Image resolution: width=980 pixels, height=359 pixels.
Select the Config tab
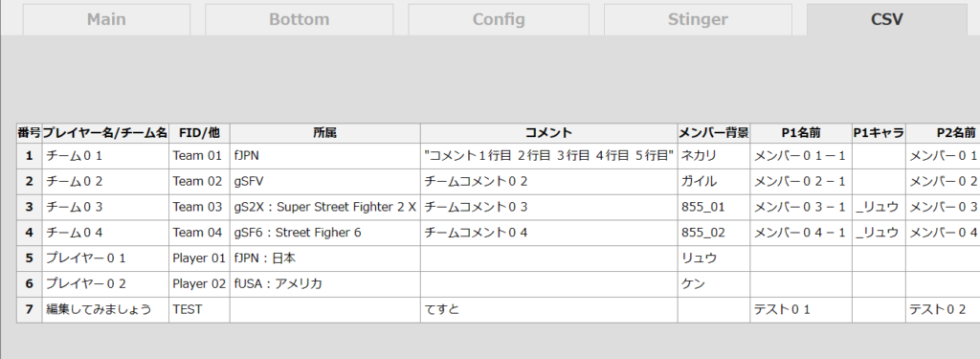[499, 19]
